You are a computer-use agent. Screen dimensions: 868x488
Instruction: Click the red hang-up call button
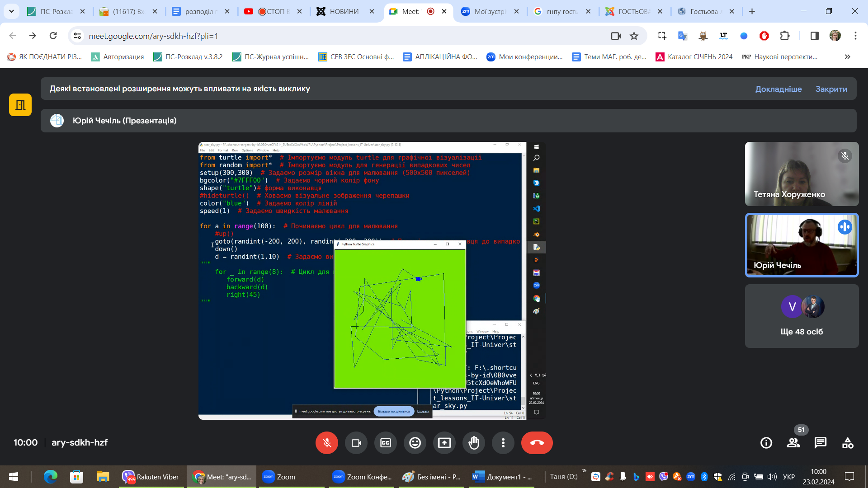click(x=537, y=443)
